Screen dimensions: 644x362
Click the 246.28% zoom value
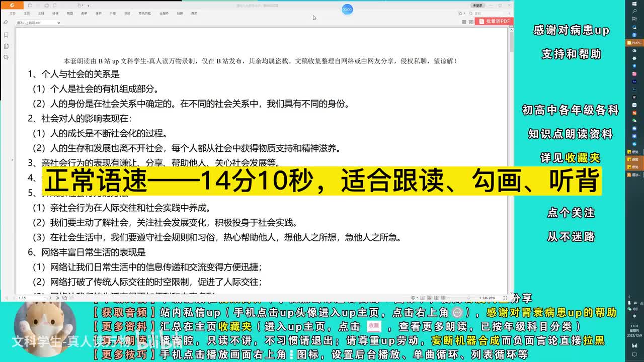pyautogui.click(x=489, y=298)
